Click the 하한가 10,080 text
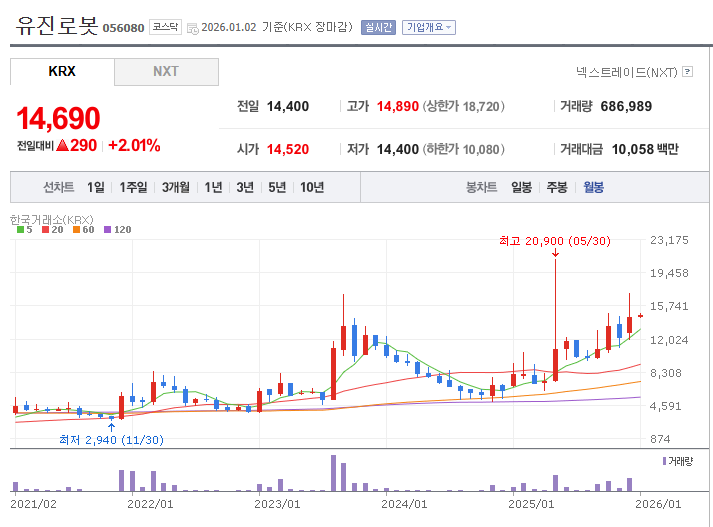The height and width of the screenshot is (527, 713). pos(464,149)
